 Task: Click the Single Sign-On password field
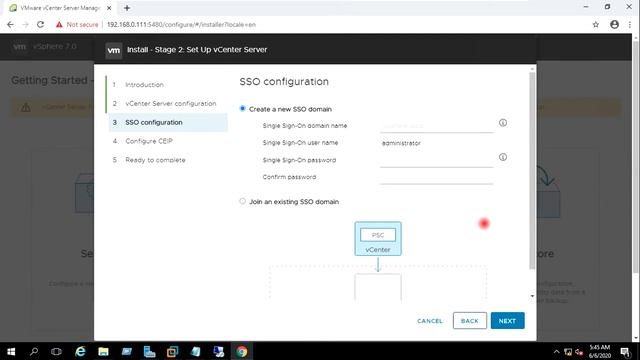click(436, 160)
